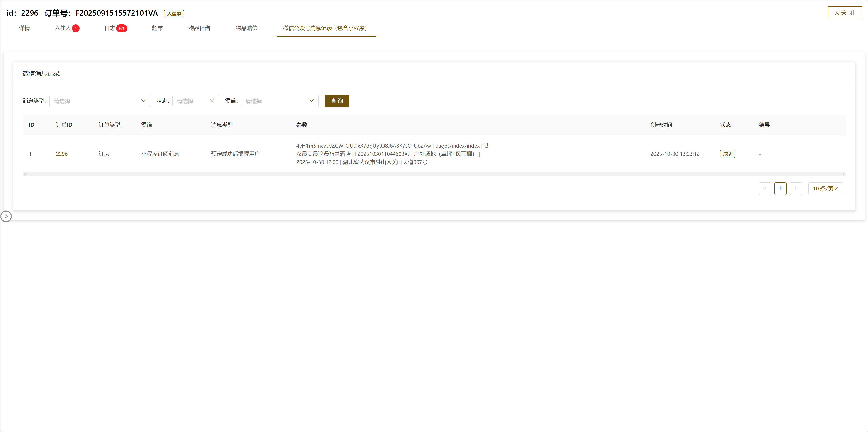The width and height of the screenshot is (868, 432).
Task: Switch to the 详情 tab
Action: point(24,28)
